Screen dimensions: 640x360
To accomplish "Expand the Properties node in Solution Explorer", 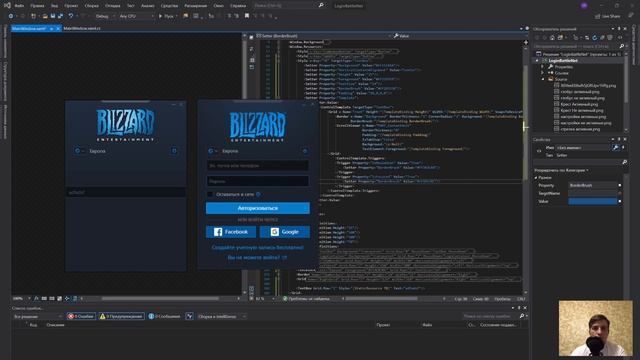I will [543, 67].
